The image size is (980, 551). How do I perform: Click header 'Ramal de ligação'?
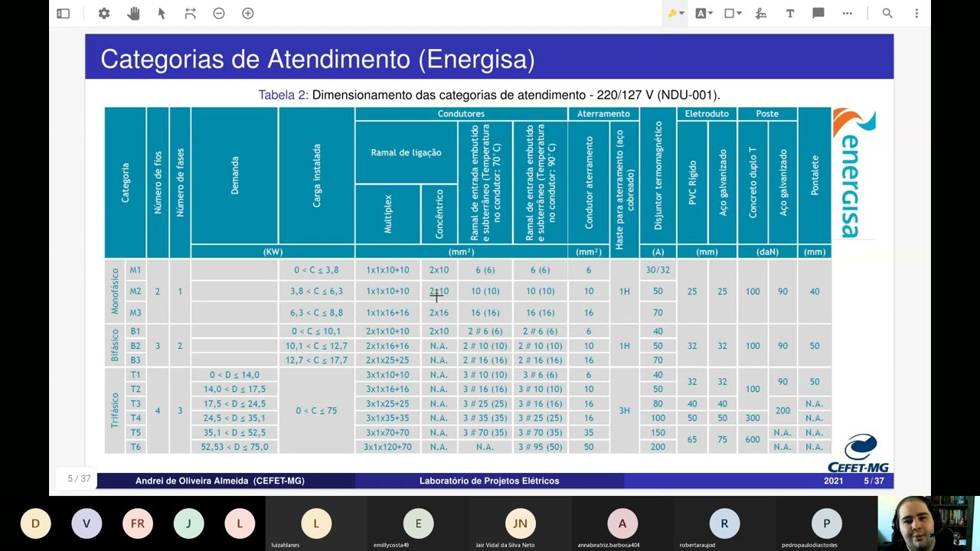pyautogui.click(x=406, y=152)
